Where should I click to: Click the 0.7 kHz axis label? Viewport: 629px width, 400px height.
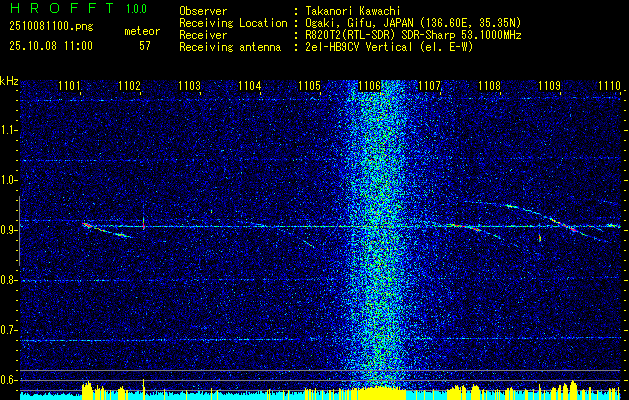[8, 330]
